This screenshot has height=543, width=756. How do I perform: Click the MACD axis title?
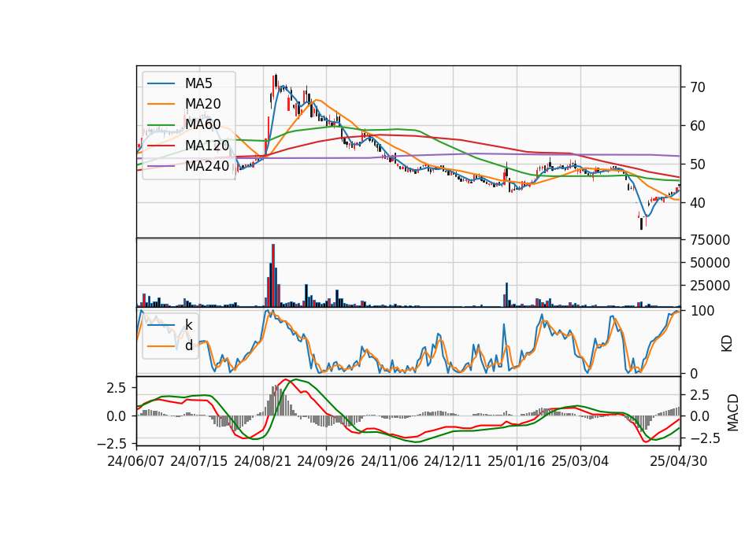(733, 412)
